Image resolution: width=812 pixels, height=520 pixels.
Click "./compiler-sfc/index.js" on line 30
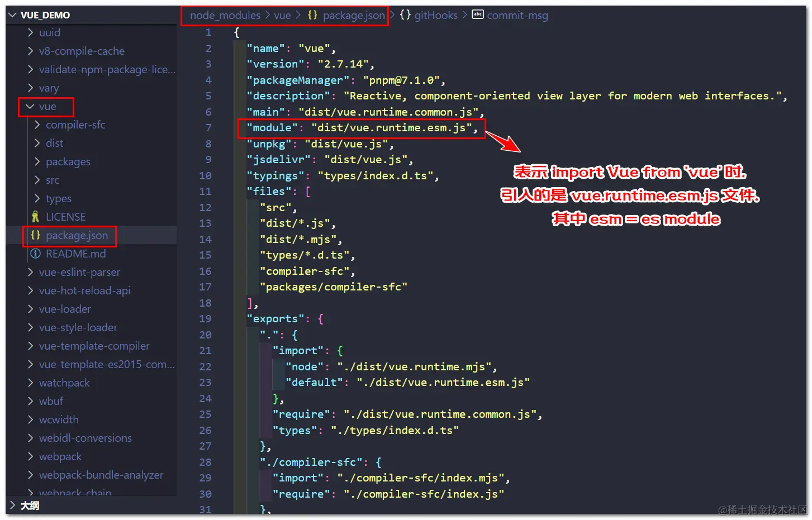424,494
